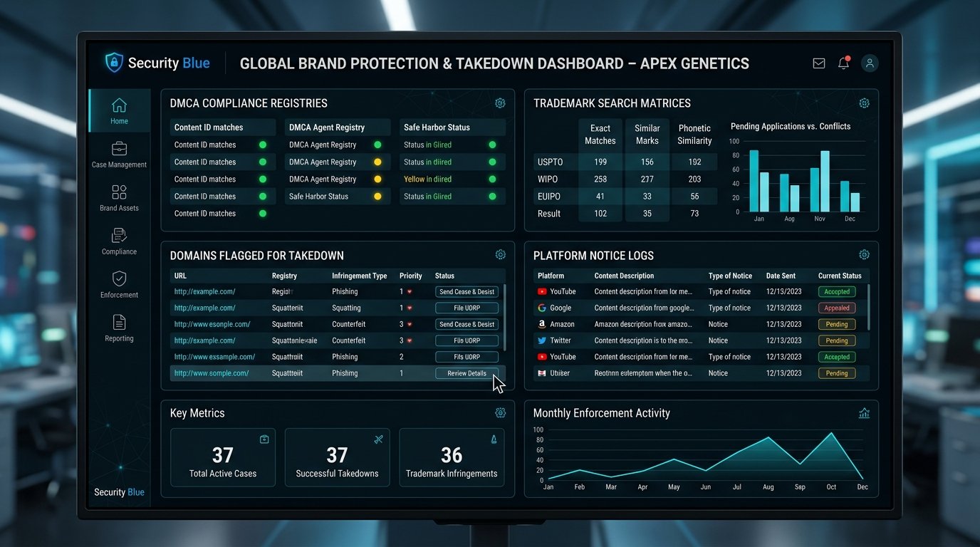Viewport: 980px width, 547px height.
Task: Open Compliance in the sidebar
Action: point(119,241)
